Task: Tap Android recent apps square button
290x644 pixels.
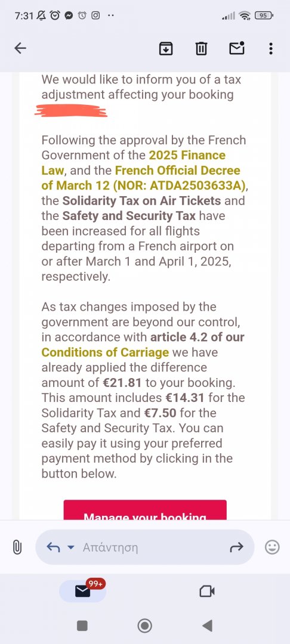Action: coord(82,626)
